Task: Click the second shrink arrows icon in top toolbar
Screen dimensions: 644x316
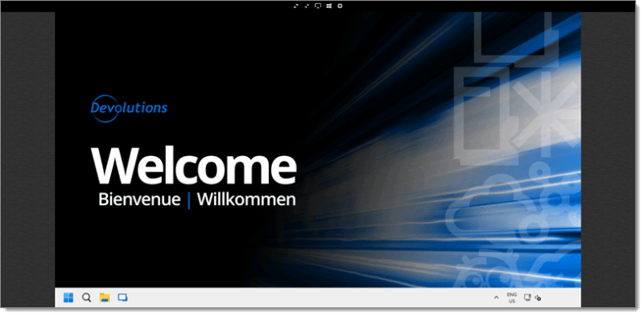Action: click(307, 6)
